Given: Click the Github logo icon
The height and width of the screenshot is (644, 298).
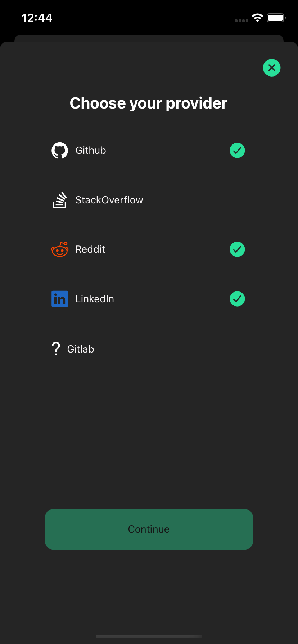Looking at the screenshot, I should coord(60,150).
